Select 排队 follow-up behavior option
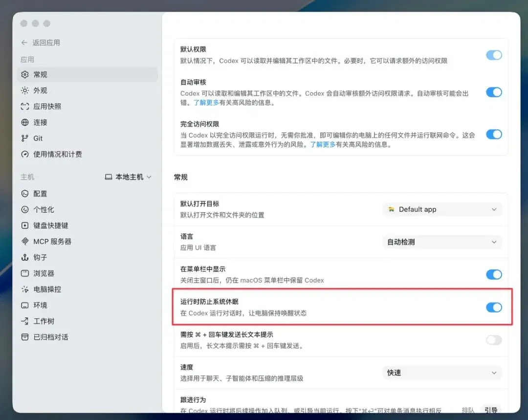 point(468,410)
